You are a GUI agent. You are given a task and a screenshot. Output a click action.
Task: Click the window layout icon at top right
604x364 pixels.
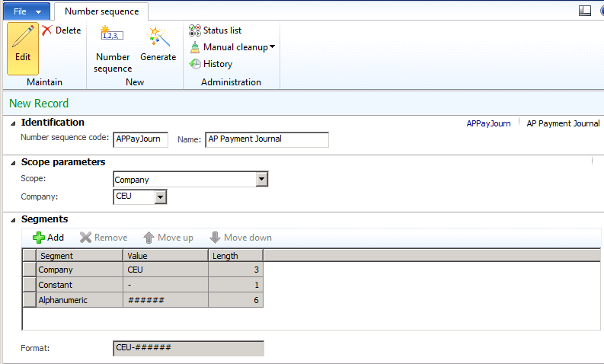585,10
